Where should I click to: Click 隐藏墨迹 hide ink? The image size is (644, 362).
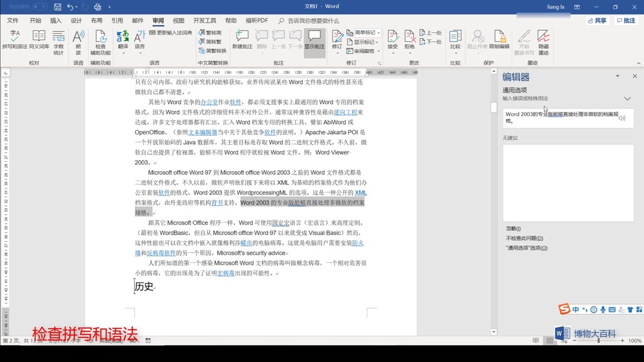click(x=543, y=42)
